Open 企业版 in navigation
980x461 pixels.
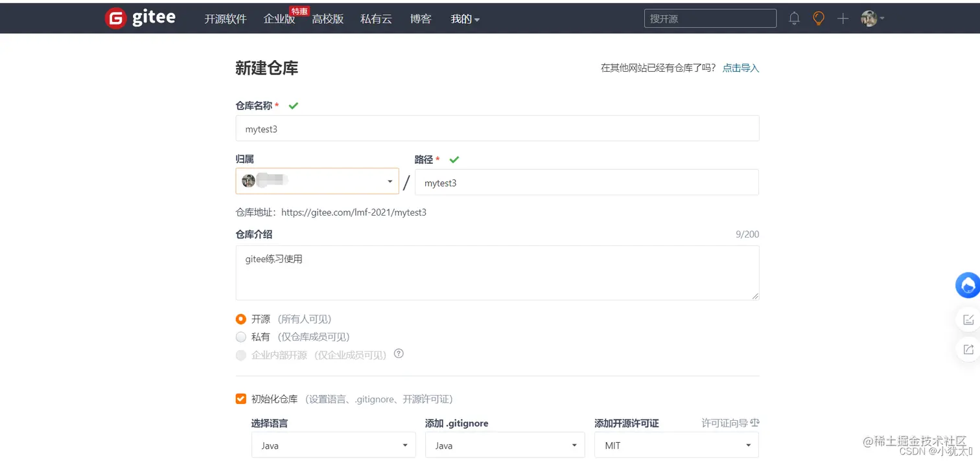(279, 19)
